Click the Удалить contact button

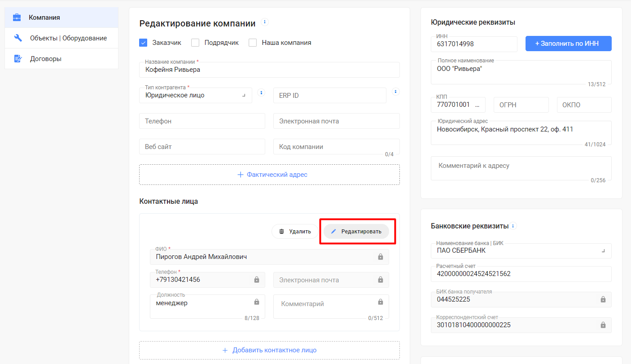tap(295, 232)
